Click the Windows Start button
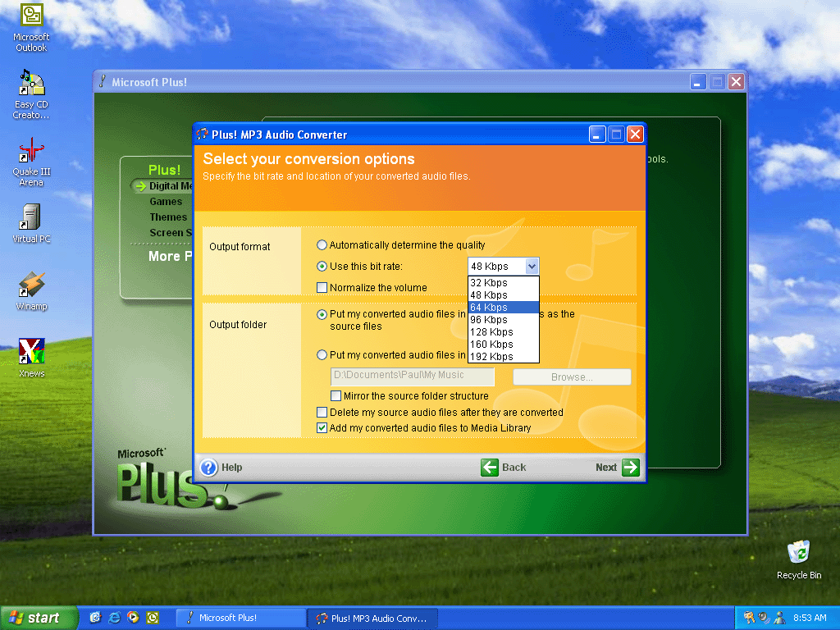840x630 pixels. click(39, 618)
